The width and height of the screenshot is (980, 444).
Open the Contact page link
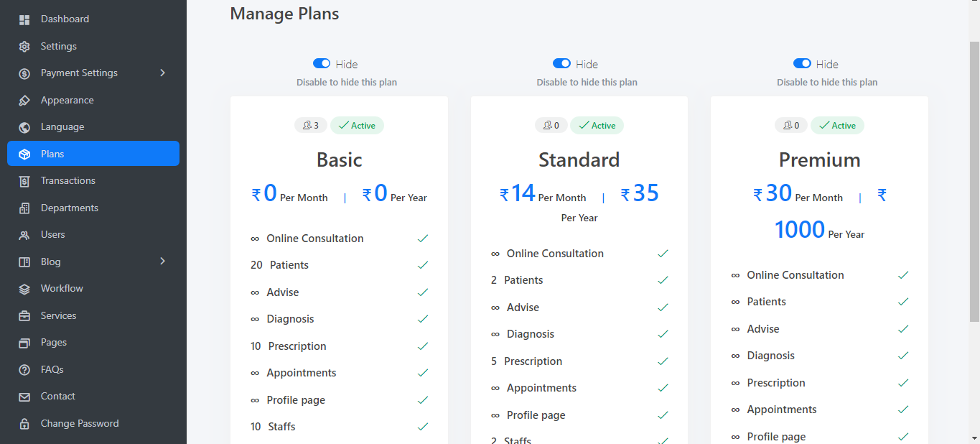point(57,397)
